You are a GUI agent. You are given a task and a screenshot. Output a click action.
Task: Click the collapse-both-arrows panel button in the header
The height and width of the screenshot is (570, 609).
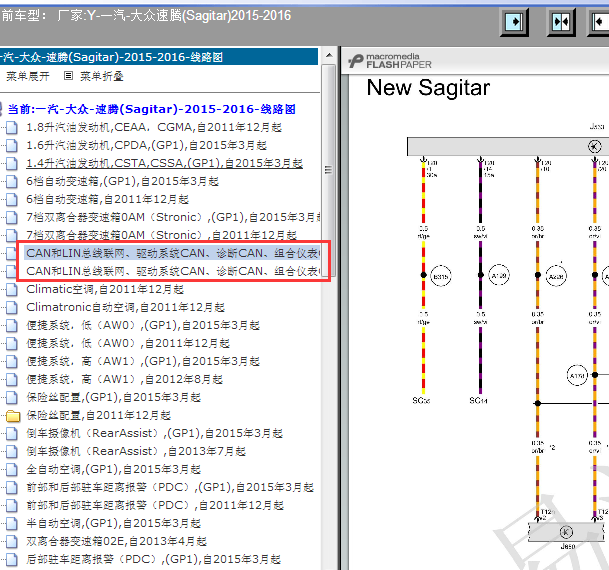coord(561,22)
